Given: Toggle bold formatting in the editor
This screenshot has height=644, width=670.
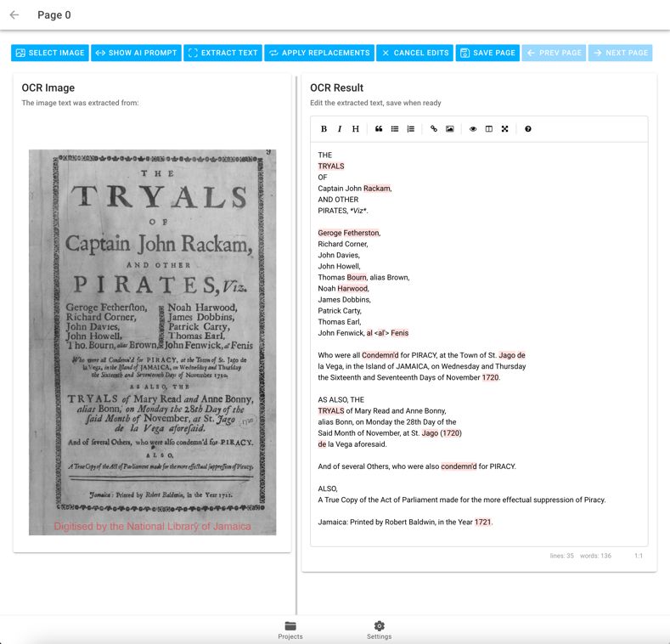Looking at the screenshot, I should pos(324,129).
